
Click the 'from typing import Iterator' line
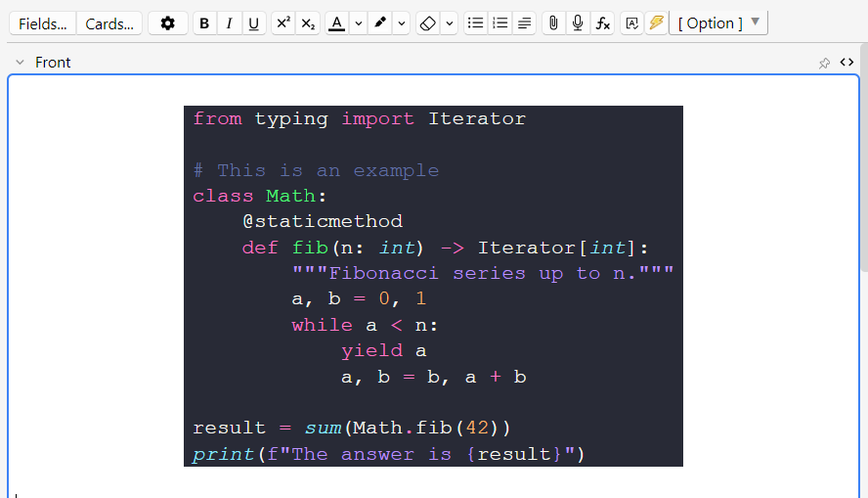[360, 118]
